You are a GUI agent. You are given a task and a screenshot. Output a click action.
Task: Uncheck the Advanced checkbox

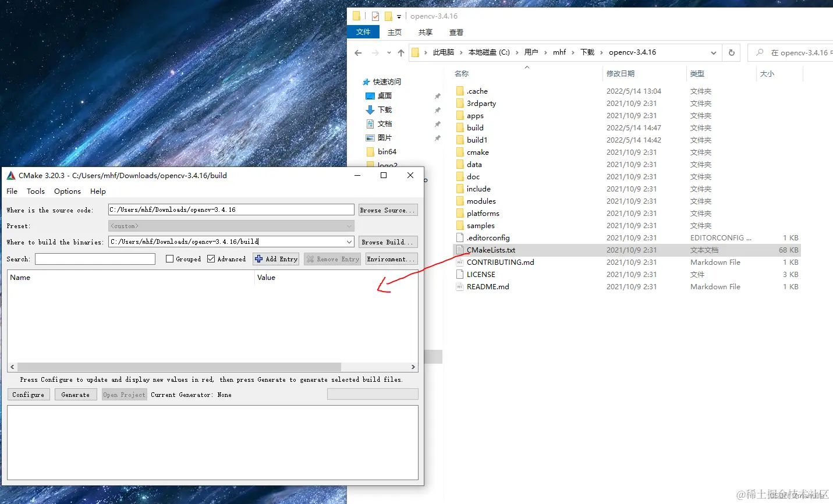click(x=211, y=259)
